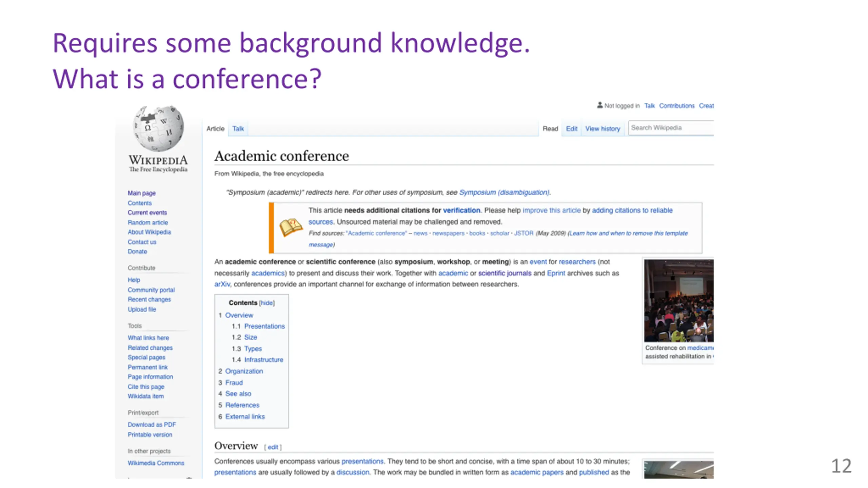Open the arXiv link

click(x=222, y=284)
